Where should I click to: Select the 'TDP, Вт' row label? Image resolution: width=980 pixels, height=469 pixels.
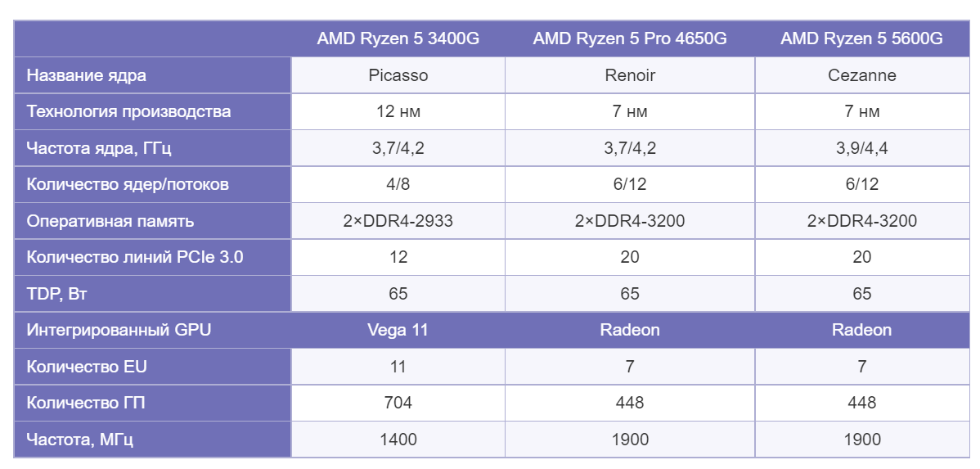pos(57,294)
